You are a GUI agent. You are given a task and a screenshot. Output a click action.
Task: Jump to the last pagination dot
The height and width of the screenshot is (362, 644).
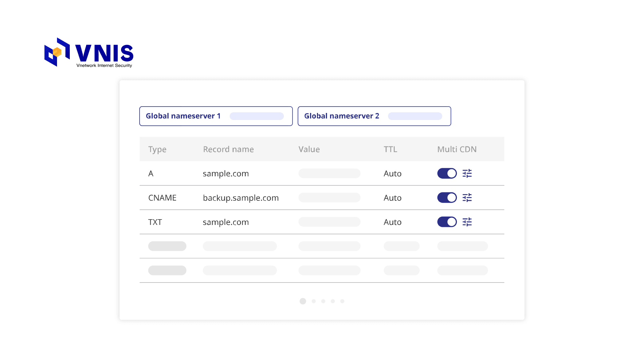[x=342, y=301]
